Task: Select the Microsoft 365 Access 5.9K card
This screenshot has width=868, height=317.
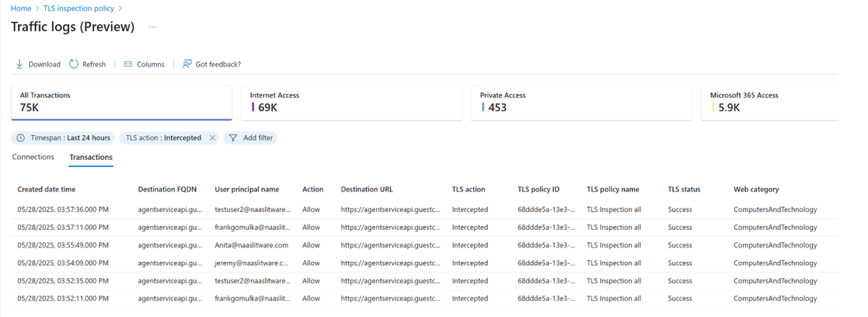Action: 770,102
